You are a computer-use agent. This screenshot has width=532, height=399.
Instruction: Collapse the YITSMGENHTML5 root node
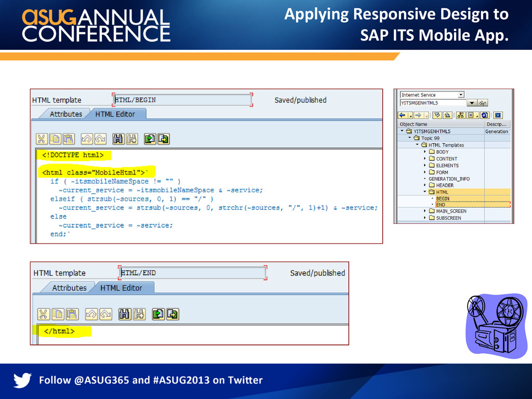(x=402, y=130)
